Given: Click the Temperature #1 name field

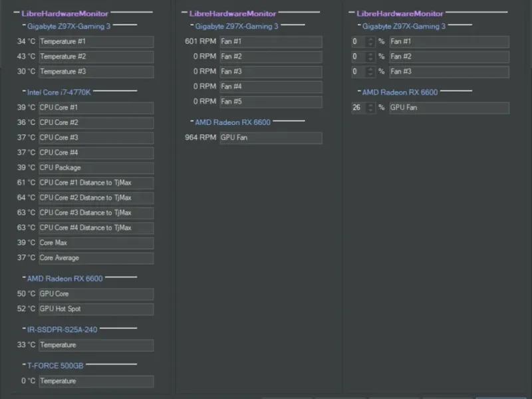Looking at the screenshot, I should click(x=96, y=42).
